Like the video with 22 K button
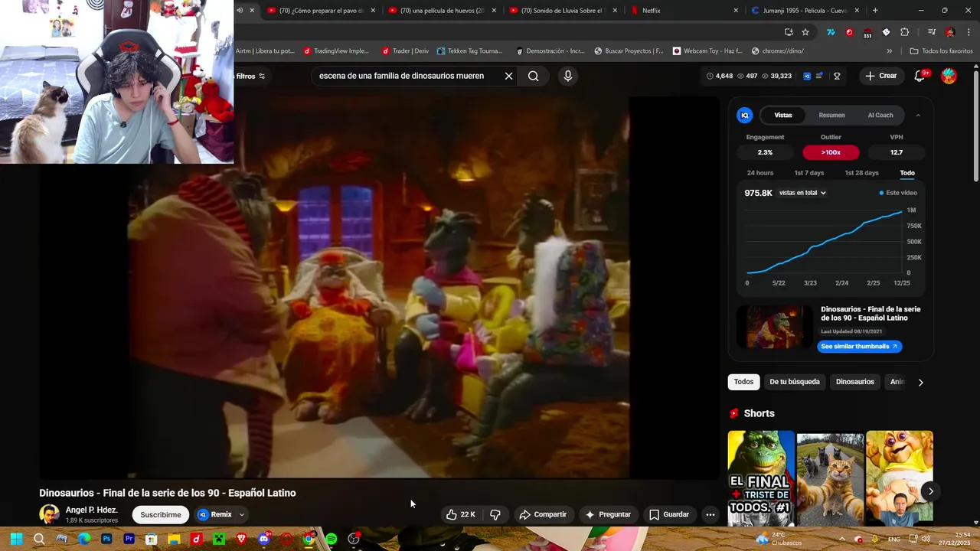This screenshot has height=551, width=980. (x=461, y=514)
